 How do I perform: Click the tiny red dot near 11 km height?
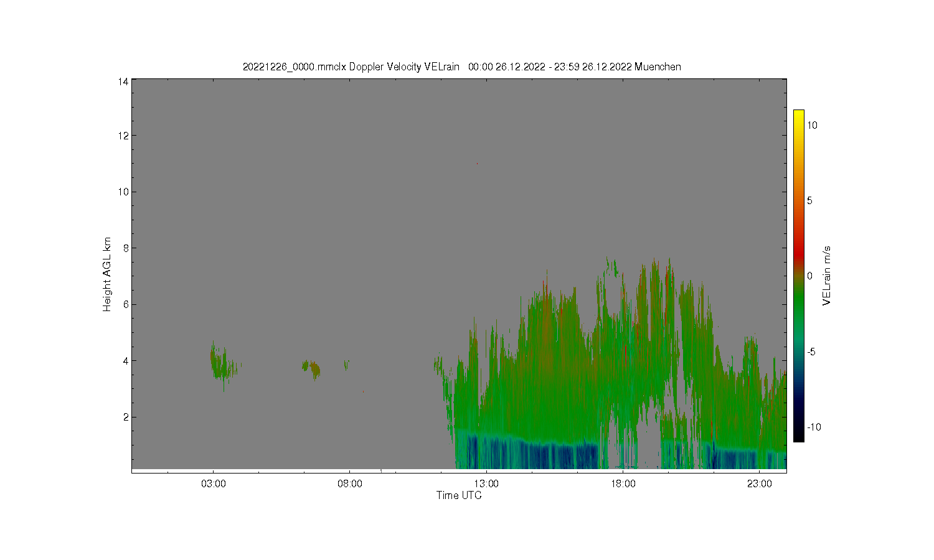(x=477, y=164)
